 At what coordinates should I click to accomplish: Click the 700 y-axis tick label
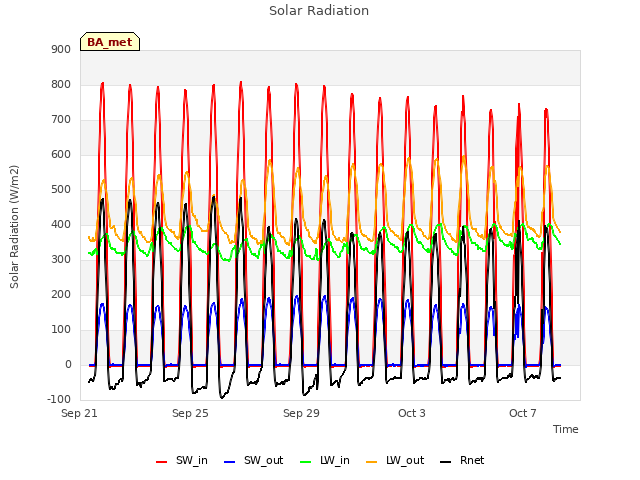tap(61, 120)
